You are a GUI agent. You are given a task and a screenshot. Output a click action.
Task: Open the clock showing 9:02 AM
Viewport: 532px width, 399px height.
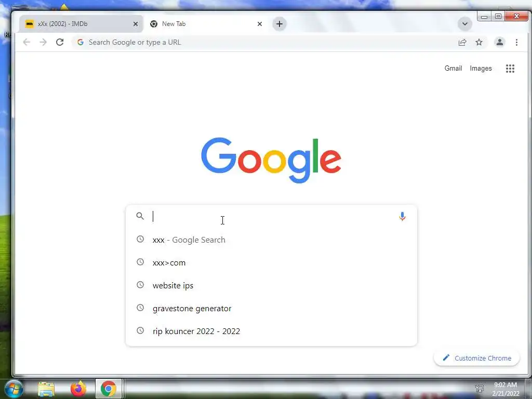click(x=506, y=389)
